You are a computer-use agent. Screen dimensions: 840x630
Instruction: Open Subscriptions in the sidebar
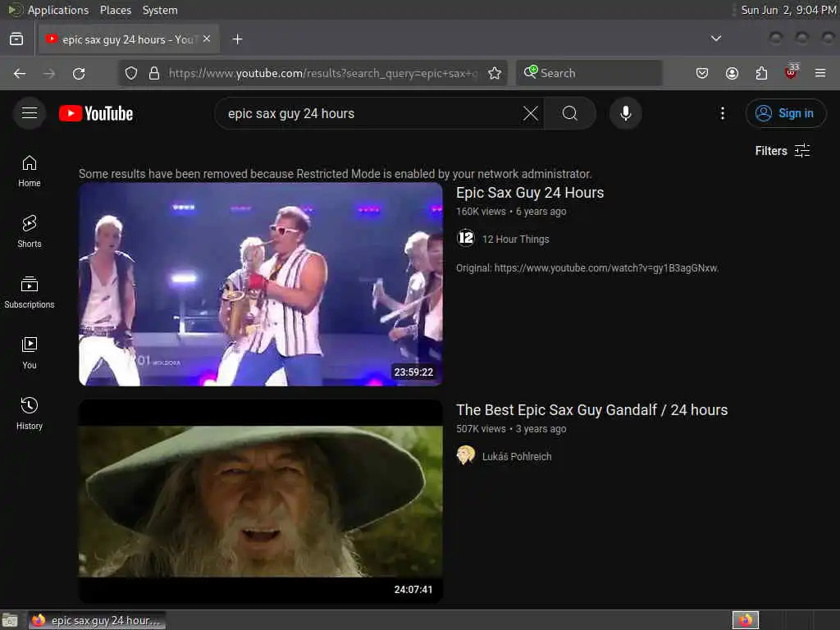pos(30,292)
